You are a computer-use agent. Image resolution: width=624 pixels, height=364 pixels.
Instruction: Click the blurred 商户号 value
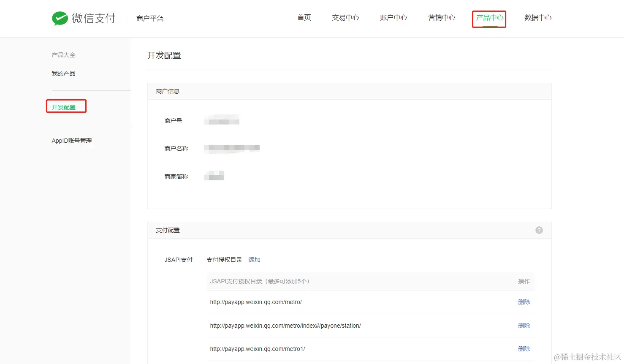pyautogui.click(x=222, y=120)
